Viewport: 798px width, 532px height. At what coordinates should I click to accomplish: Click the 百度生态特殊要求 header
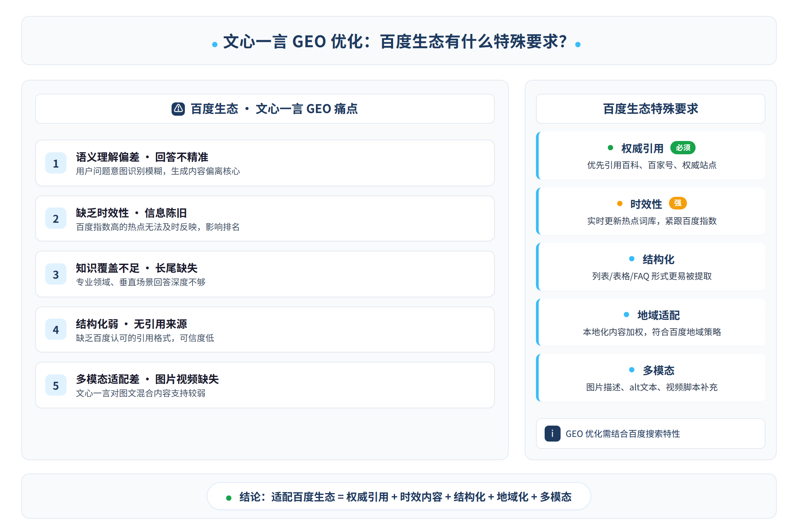650,109
